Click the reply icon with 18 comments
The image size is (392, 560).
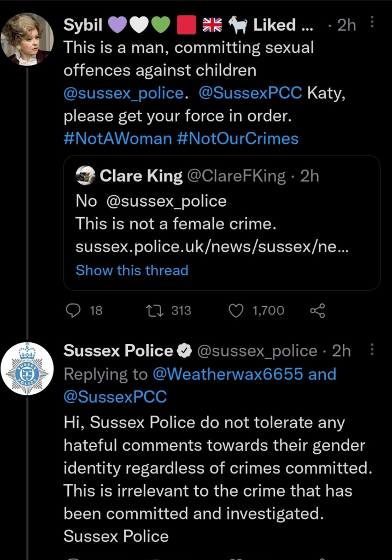coord(73,311)
